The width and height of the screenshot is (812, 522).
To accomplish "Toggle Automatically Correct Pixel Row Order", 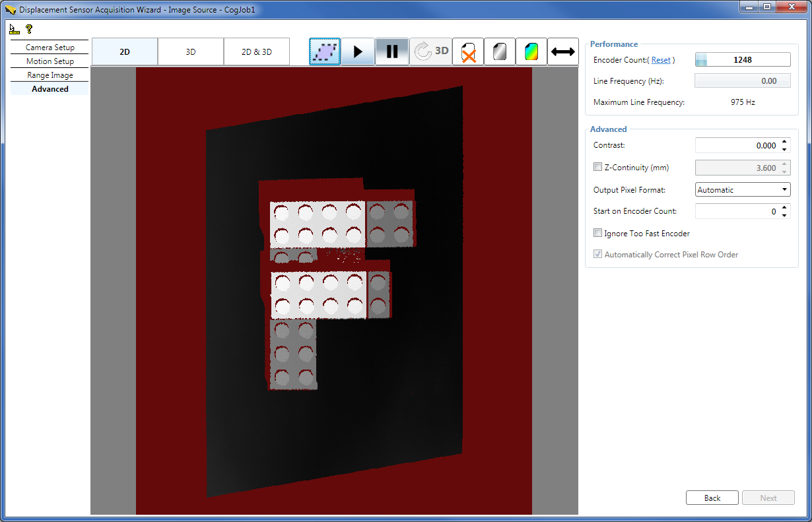I will (597, 254).
